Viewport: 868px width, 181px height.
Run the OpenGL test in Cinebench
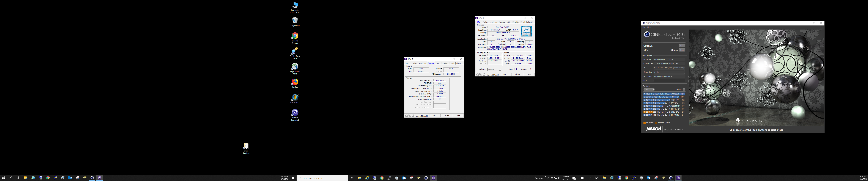pyautogui.click(x=682, y=46)
